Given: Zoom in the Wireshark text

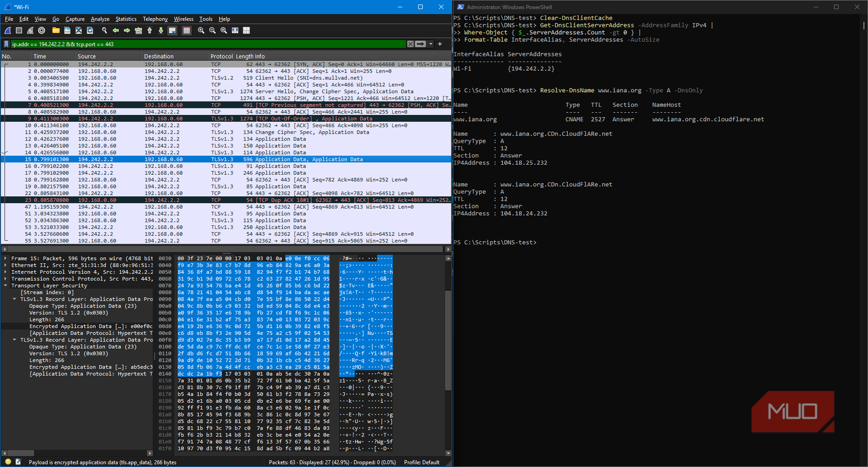Looking at the screenshot, I should pos(201,31).
